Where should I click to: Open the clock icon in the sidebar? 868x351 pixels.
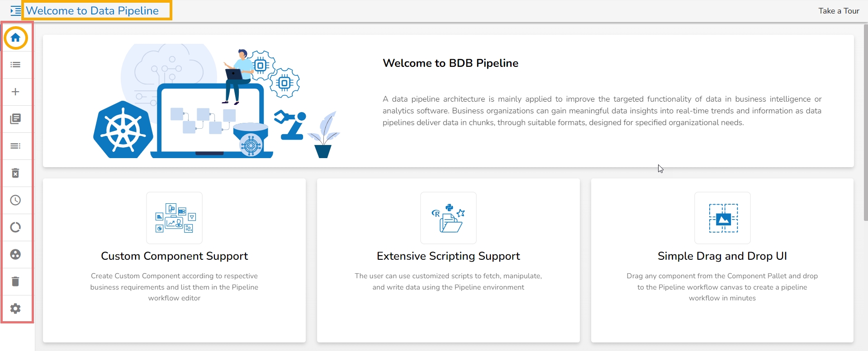[x=15, y=201]
